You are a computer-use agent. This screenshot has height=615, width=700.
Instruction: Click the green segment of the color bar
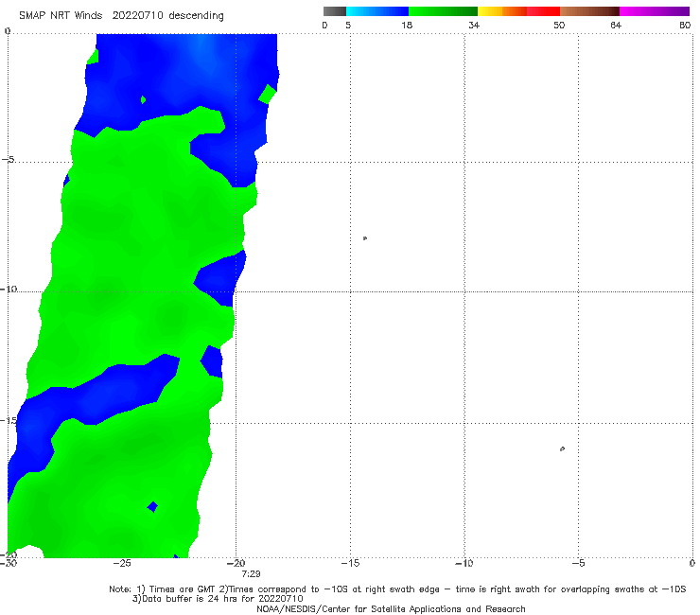click(443, 11)
